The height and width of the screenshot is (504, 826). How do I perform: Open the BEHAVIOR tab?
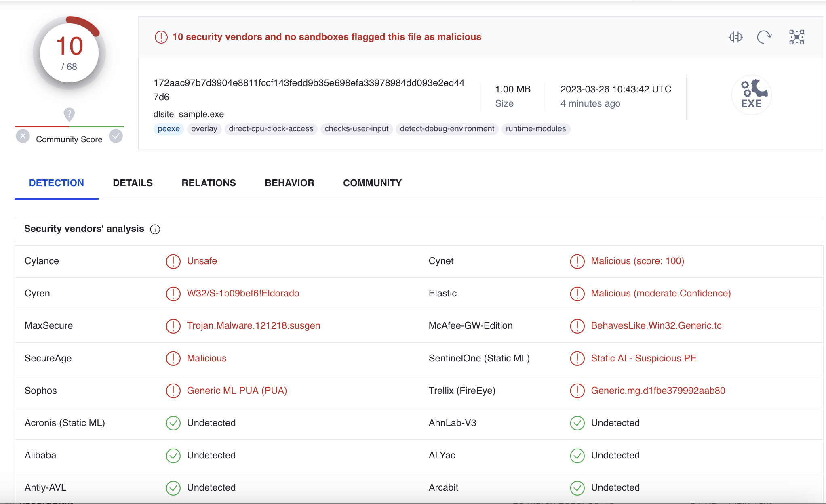(x=289, y=183)
